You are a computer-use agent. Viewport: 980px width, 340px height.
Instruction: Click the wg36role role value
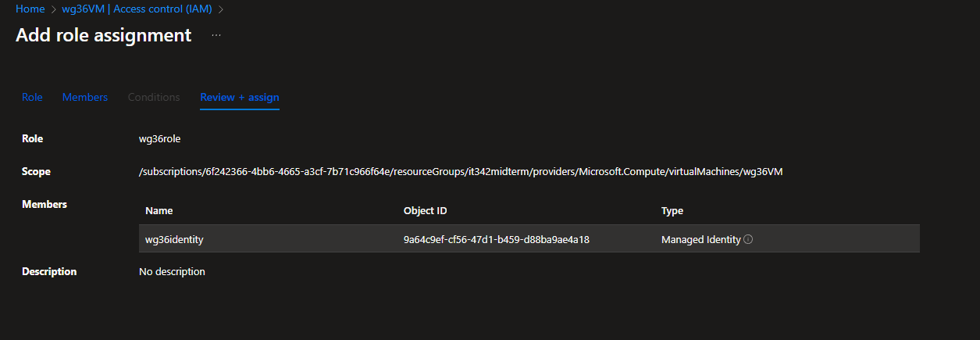point(159,139)
